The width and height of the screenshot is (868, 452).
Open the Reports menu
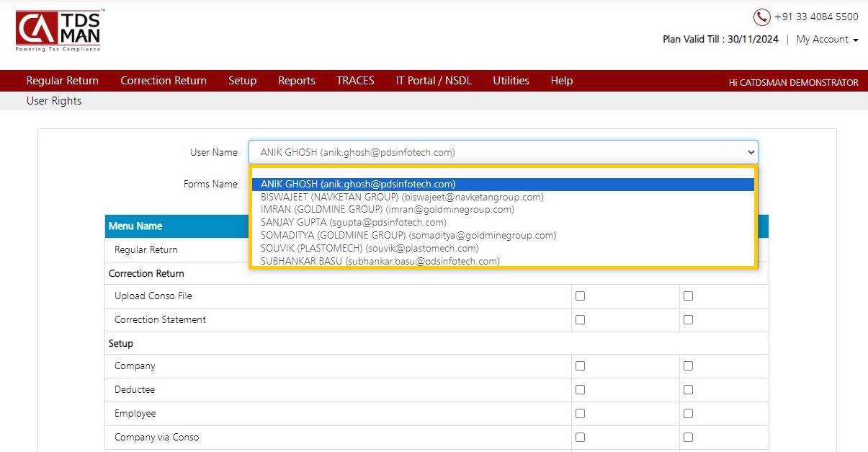(297, 81)
